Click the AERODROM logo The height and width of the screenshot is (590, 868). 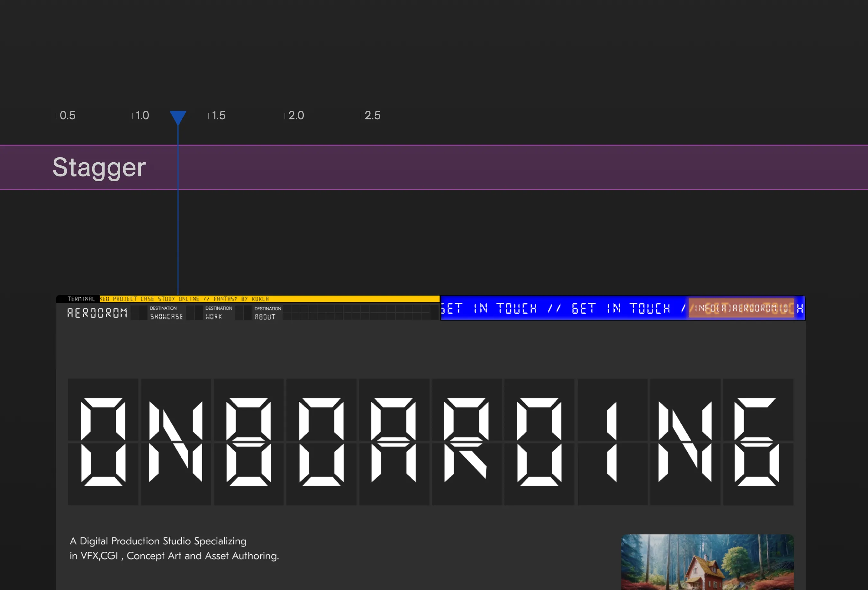pyautogui.click(x=97, y=313)
